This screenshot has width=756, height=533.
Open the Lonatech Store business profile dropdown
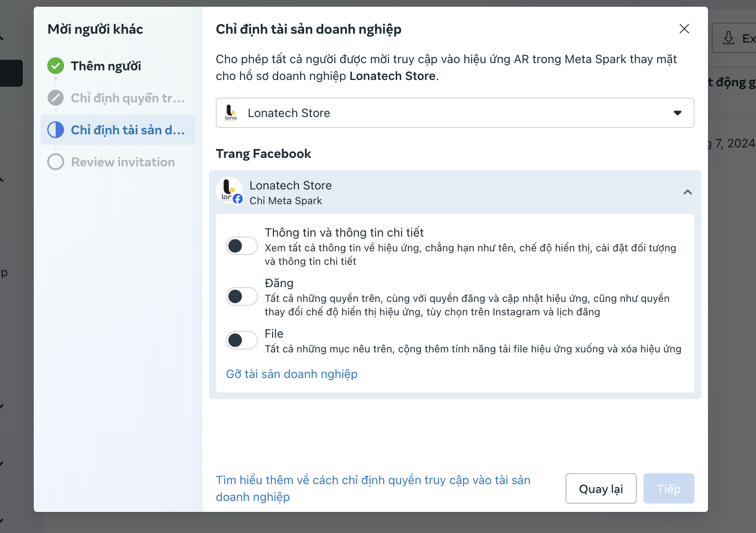coord(455,113)
